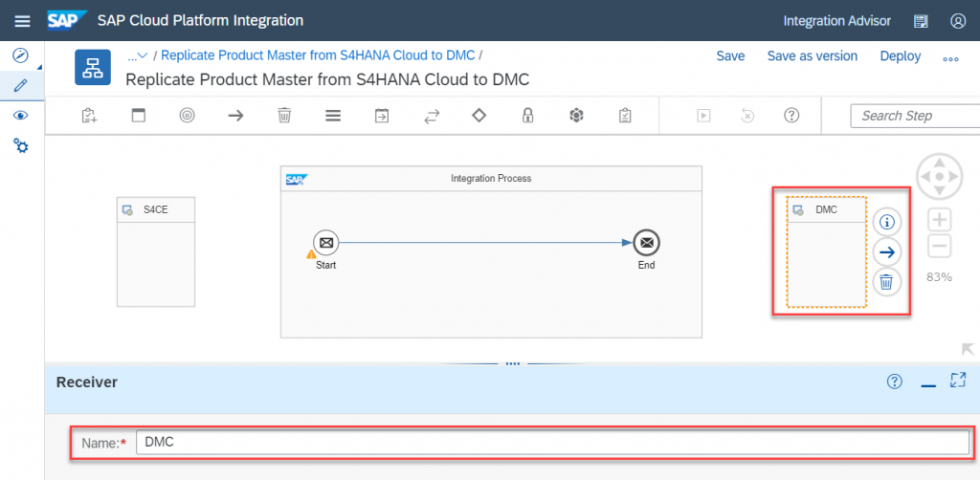Open the Monitor eye sidebar icon

[21, 116]
